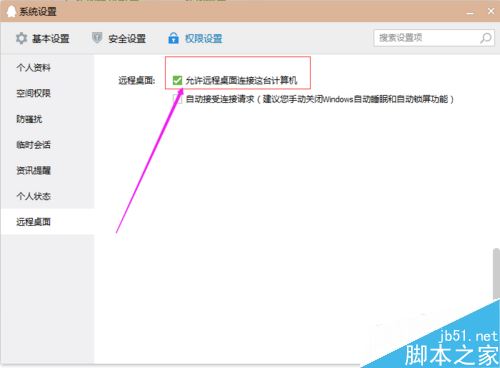Click the QQ penguin logo in title bar

point(11,12)
